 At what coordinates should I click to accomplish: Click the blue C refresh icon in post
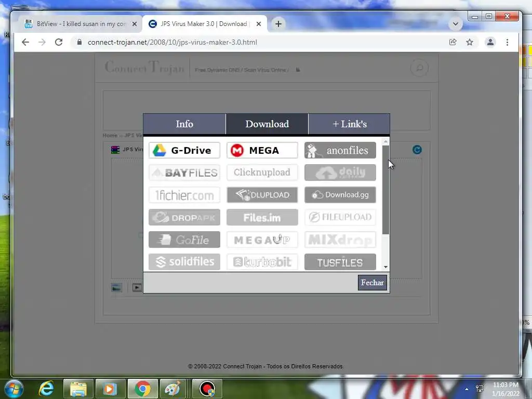point(417,150)
